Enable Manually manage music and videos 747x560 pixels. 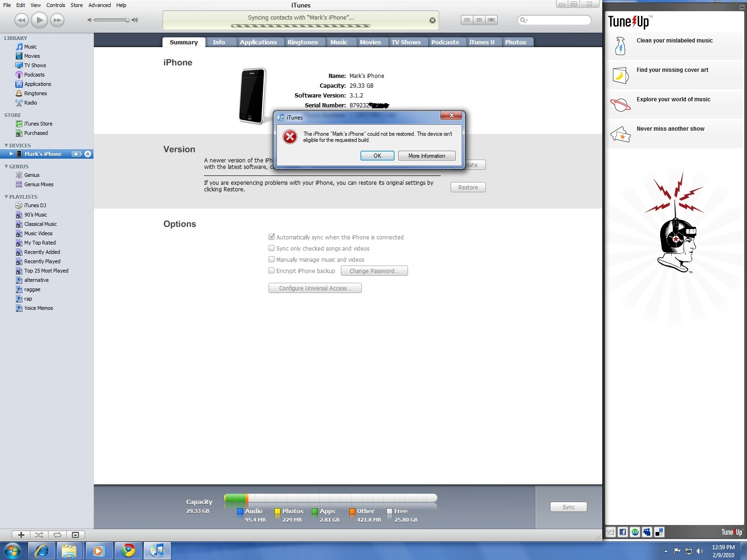(271, 259)
